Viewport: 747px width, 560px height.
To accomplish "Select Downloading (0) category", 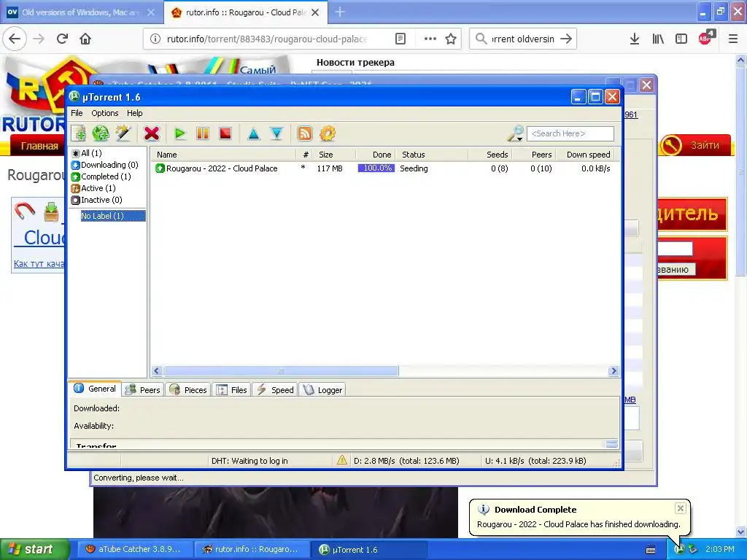I will 105,165.
